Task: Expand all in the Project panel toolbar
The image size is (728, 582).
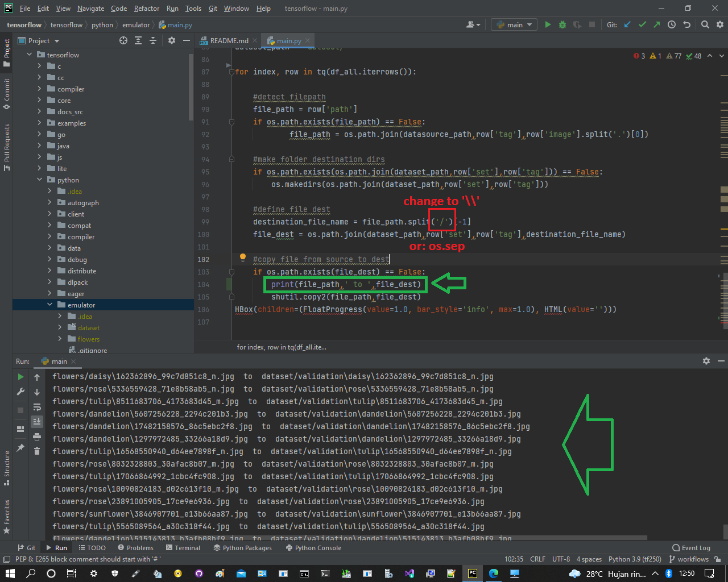Action: pos(138,40)
